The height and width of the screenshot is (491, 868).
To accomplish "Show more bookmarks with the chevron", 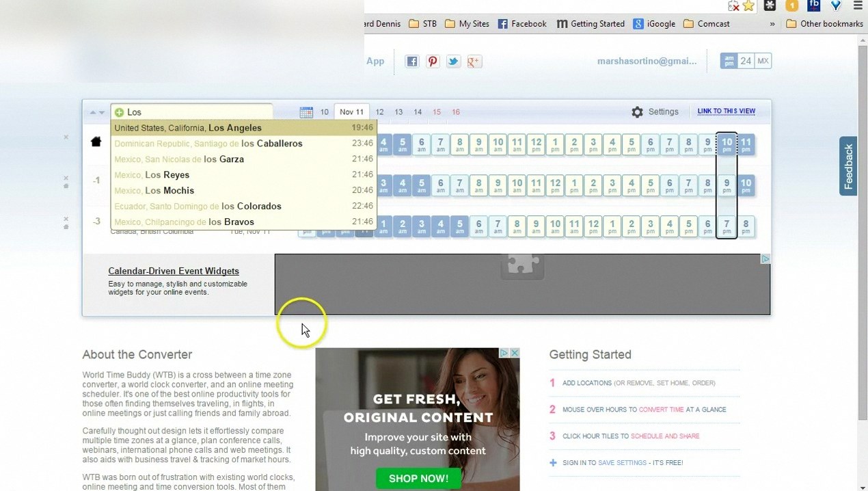I will tap(772, 24).
